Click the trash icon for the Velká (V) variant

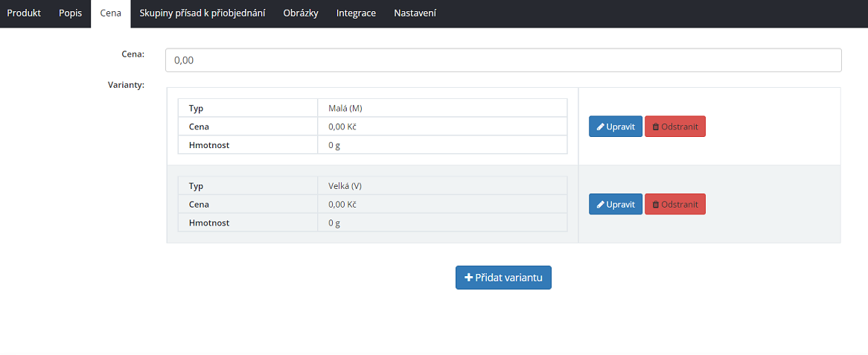coord(656,205)
